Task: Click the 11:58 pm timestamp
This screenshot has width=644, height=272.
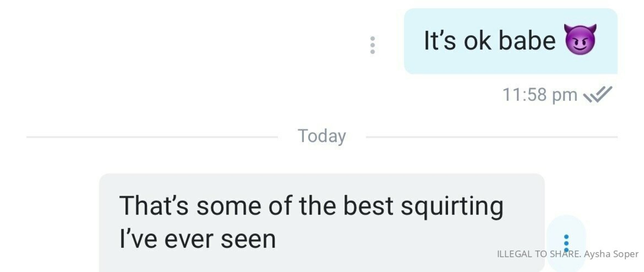Action: pyautogui.click(x=540, y=95)
